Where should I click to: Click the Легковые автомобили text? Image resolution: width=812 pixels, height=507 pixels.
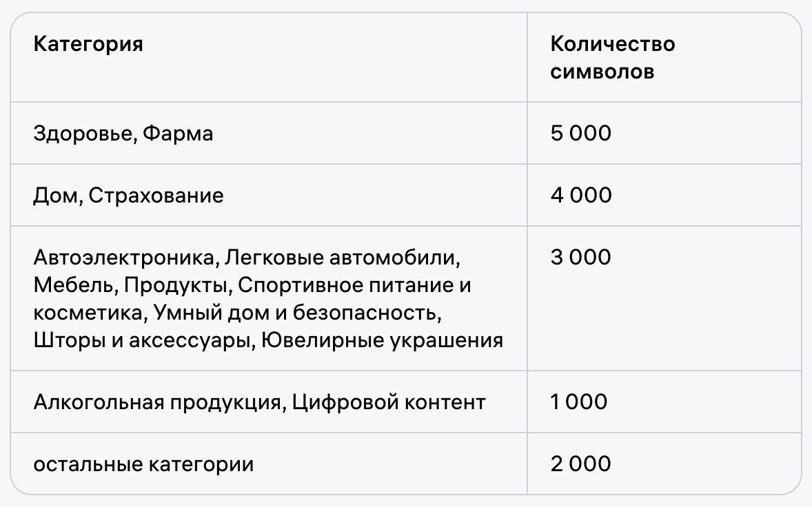tap(341, 257)
